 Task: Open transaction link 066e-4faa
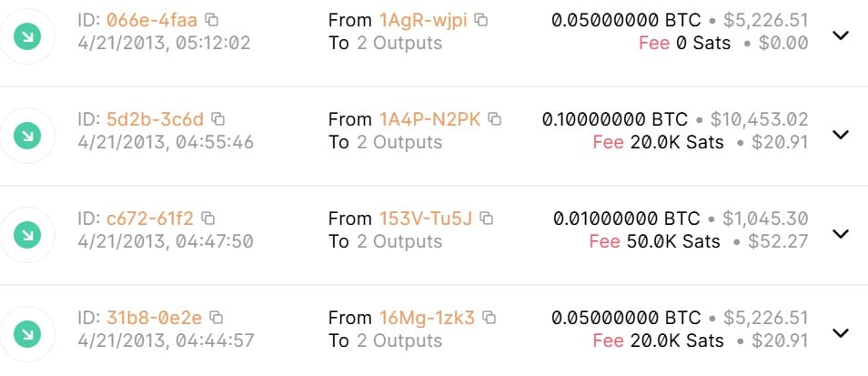(152, 21)
